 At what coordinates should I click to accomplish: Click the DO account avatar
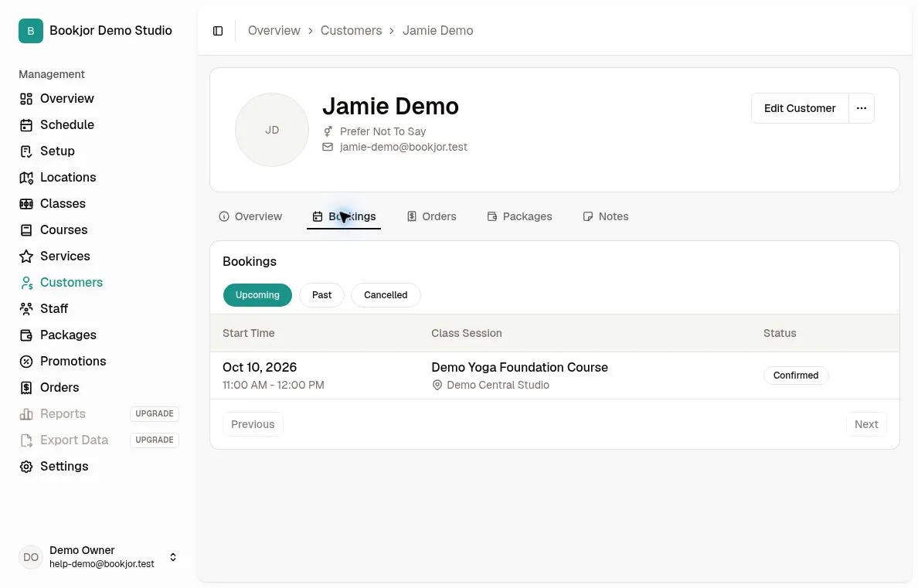tap(30, 557)
